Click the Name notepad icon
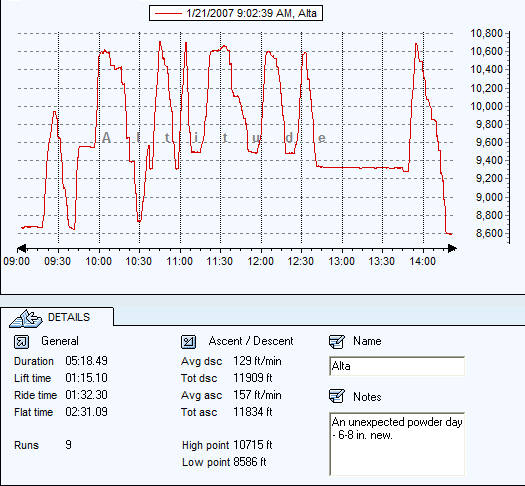Image resolution: width=525 pixels, height=486 pixels. (x=336, y=341)
